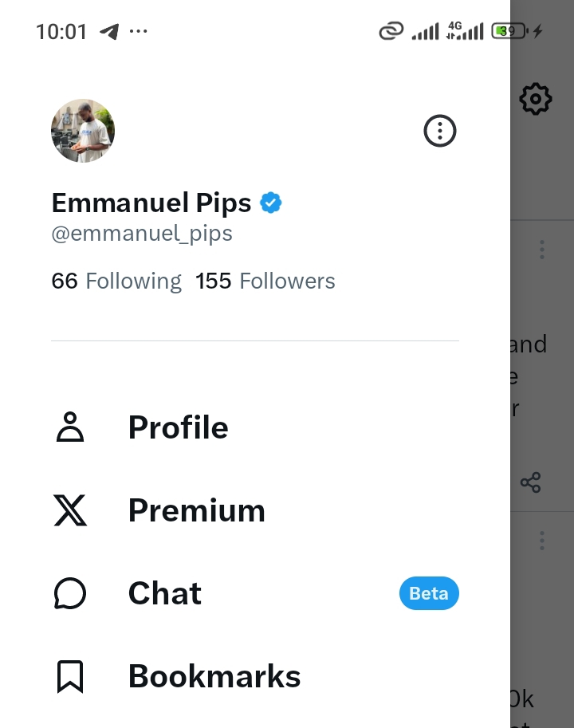Screen dimensions: 574x728
Task: Tap the Emmanuel Pips display name
Action: tap(151, 203)
